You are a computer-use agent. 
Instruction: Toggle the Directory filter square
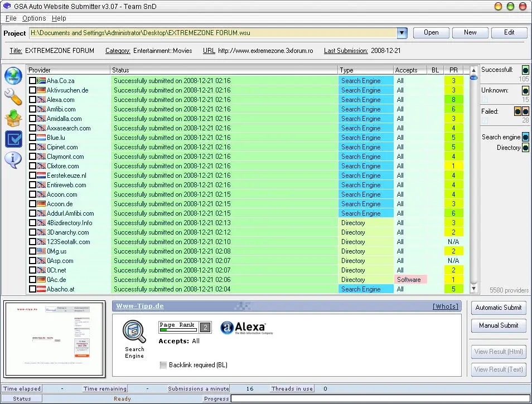coord(525,148)
